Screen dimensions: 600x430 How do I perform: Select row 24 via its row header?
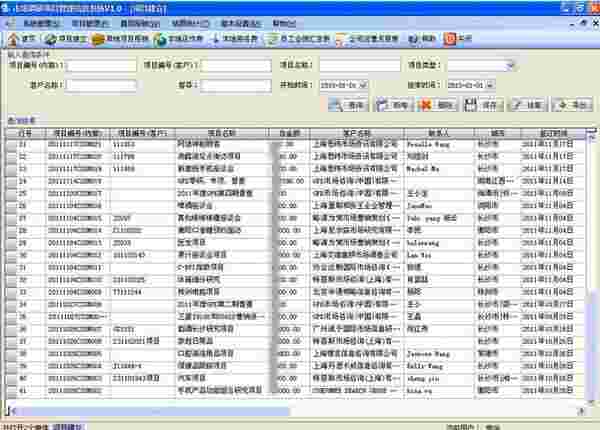[x=11, y=181]
